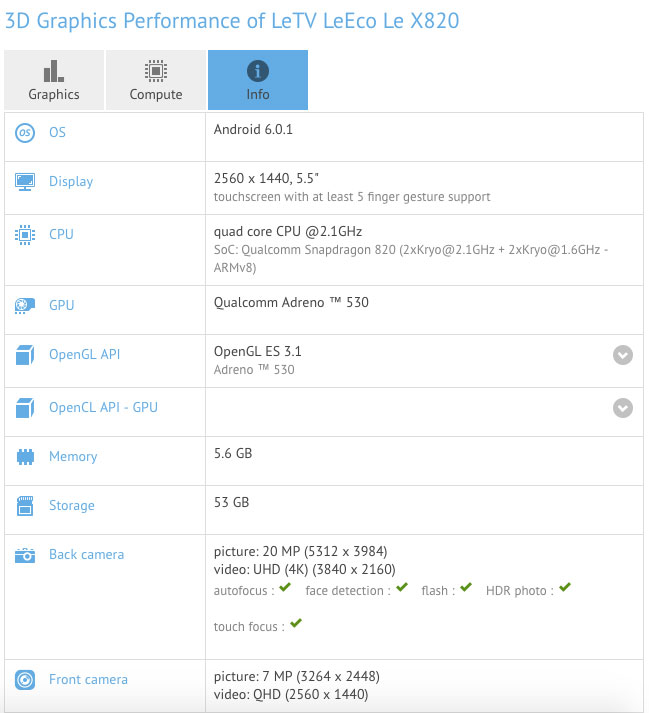Click the video: UHD (4K) text

pos(305,569)
